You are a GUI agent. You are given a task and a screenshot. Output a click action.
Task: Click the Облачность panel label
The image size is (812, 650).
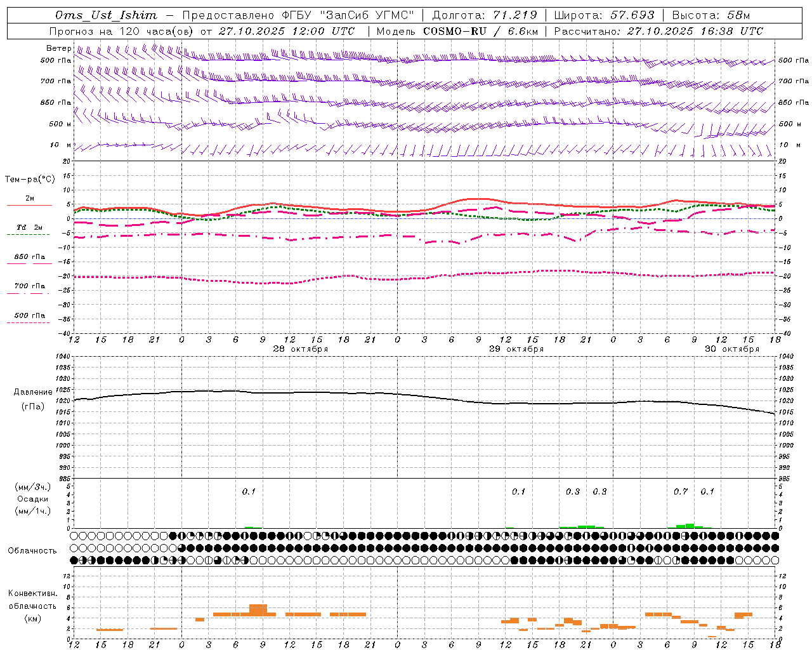(32, 550)
